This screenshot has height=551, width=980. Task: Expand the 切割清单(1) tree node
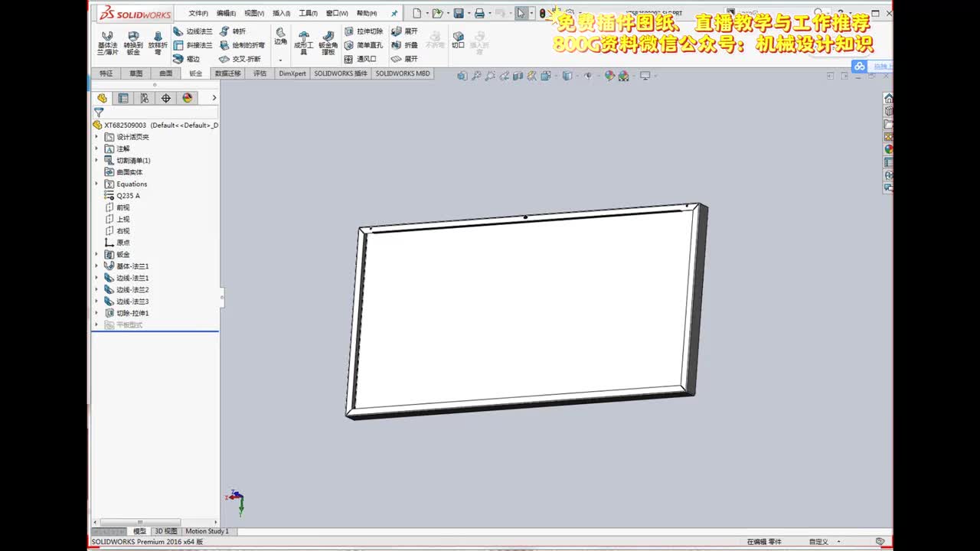pos(96,161)
